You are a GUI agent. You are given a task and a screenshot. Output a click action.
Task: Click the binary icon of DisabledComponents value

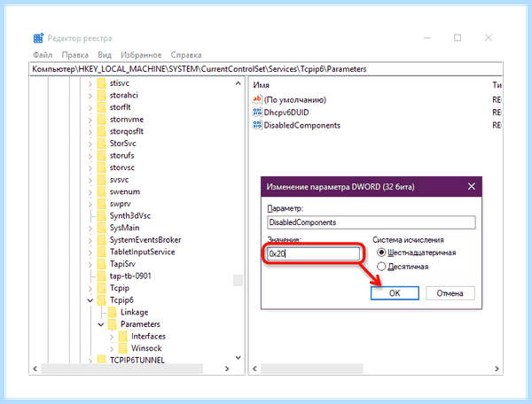click(257, 125)
